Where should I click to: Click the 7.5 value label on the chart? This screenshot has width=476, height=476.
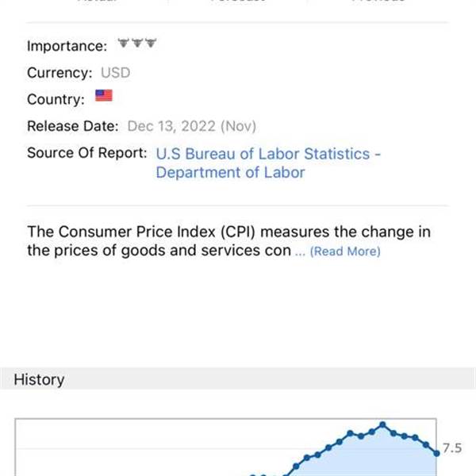452,448
